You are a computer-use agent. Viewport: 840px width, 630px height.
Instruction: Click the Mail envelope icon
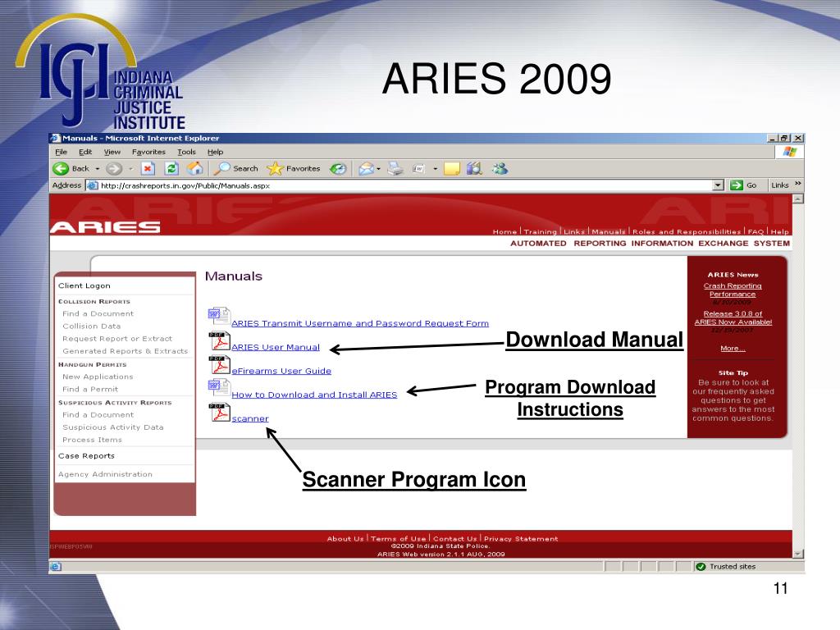point(367,169)
